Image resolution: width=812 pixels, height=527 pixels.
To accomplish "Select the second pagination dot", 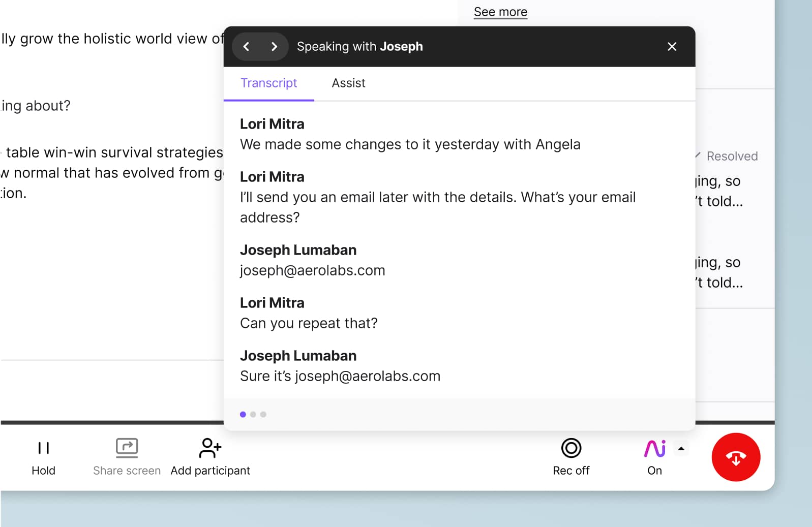I will click(x=253, y=415).
